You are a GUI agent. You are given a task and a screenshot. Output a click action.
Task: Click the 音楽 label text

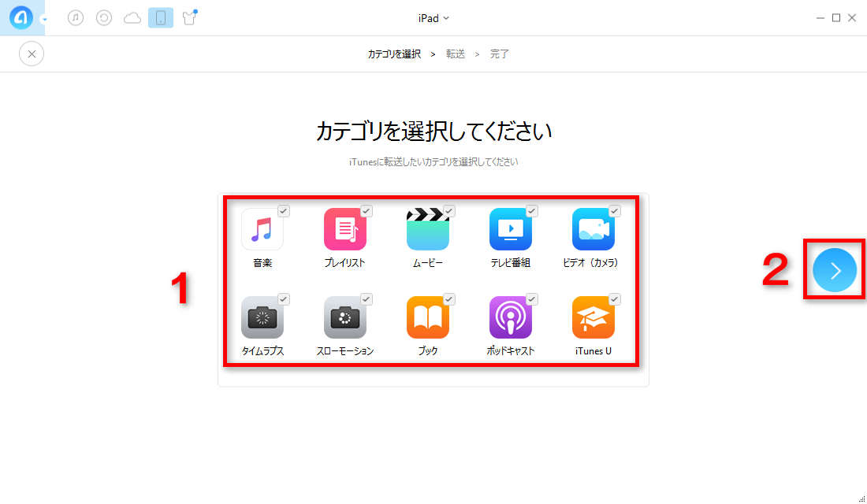[262, 263]
